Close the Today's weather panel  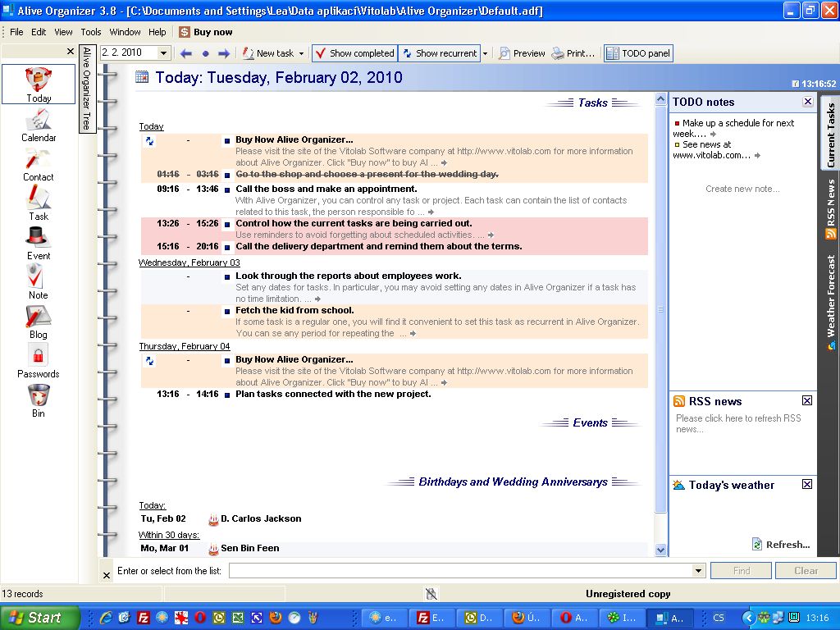[807, 484]
